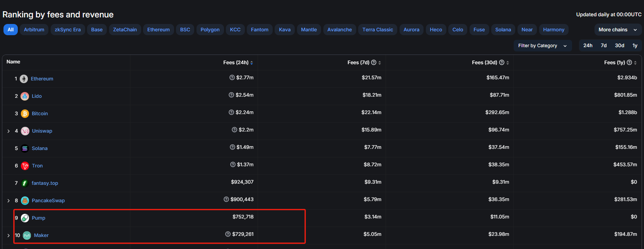Image resolution: width=644 pixels, height=249 pixels.
Task: Select the All chains tab
Action: (10, 30)
